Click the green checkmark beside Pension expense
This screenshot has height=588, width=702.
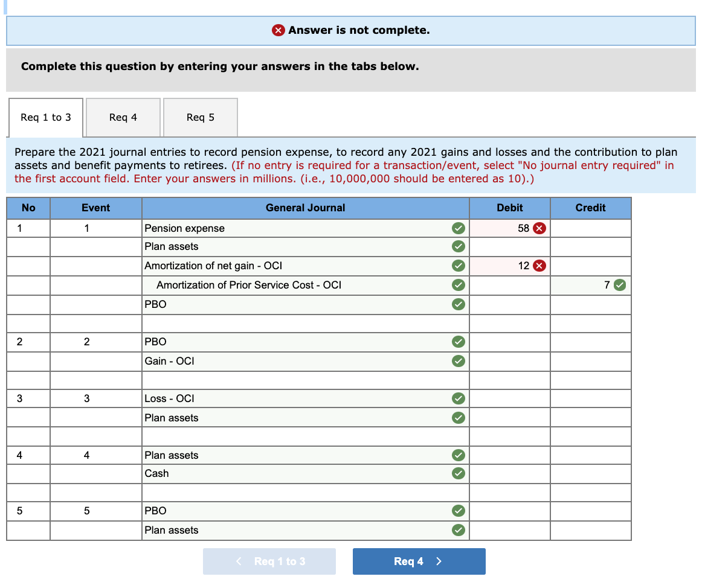click(x=458, y=228)
